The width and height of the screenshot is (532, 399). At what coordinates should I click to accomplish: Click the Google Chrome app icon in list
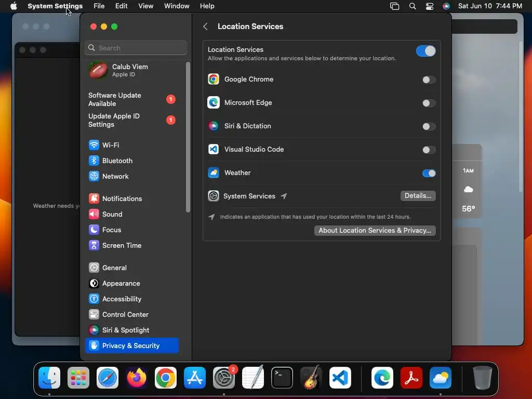(214, 79)
